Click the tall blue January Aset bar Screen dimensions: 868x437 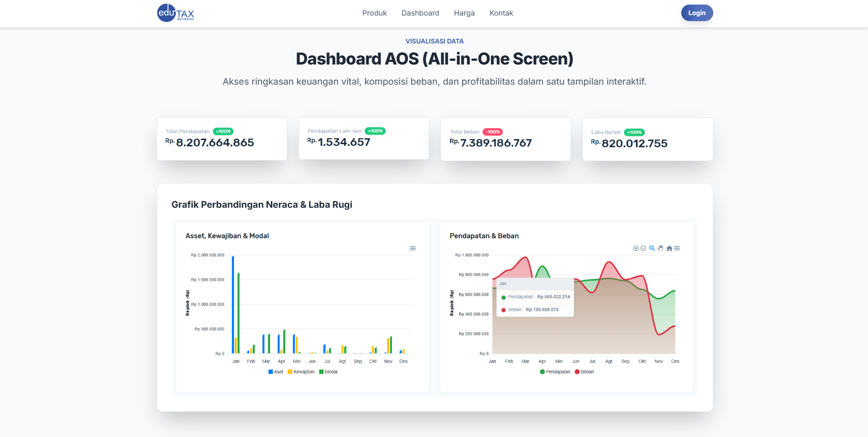(x=233, y=304)
